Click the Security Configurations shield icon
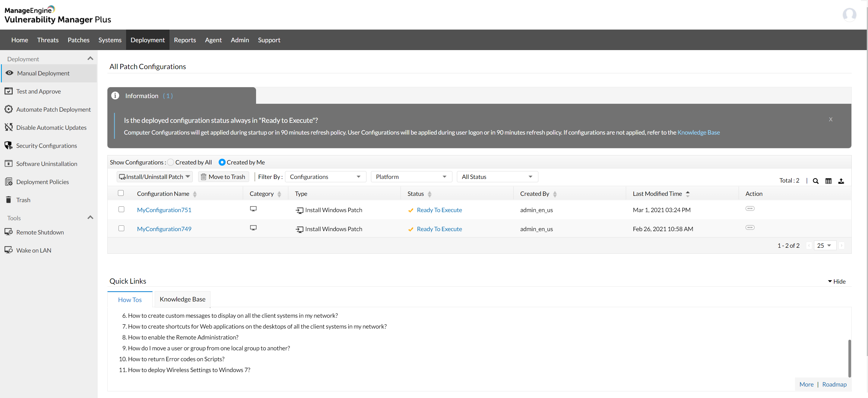This screenshot has height=398, width=868. [x=9, y=145]
